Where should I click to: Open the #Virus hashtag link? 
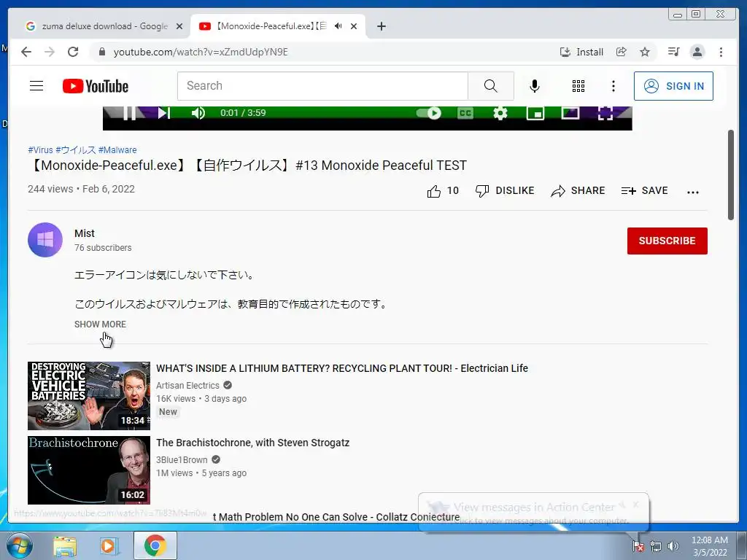tap(41, 150)
